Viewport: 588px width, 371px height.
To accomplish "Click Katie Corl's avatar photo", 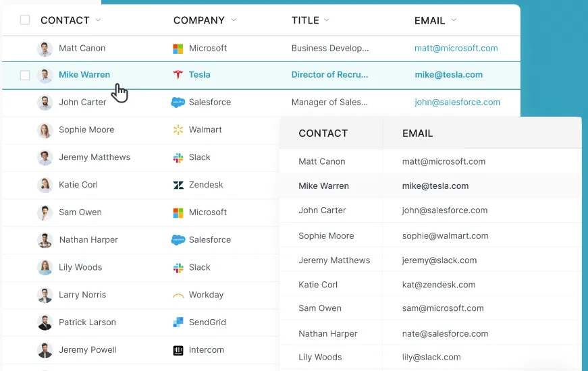I will 45,185.
